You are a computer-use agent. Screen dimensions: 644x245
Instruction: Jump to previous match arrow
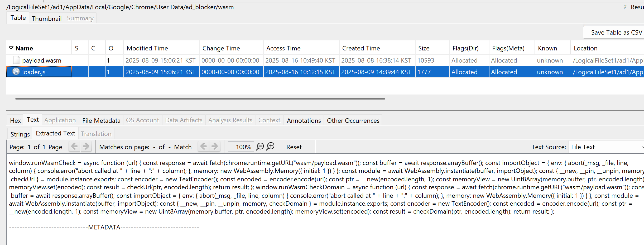coord(204,147)
